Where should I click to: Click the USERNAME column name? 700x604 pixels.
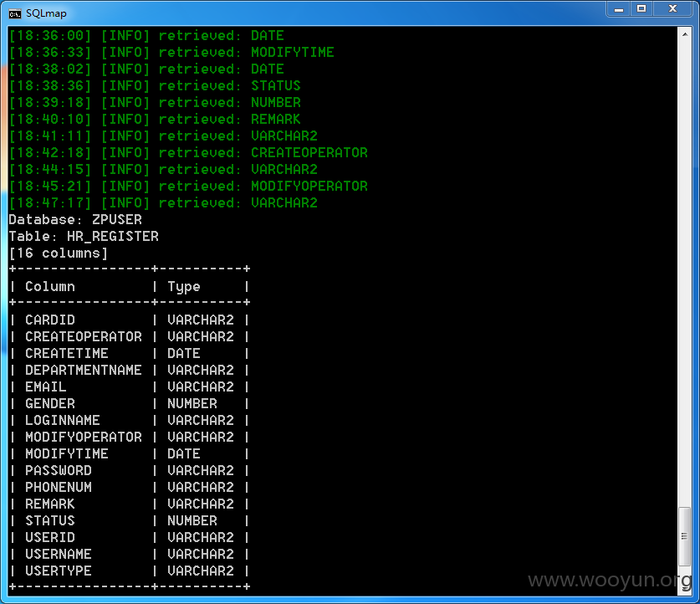click(59, 555)
